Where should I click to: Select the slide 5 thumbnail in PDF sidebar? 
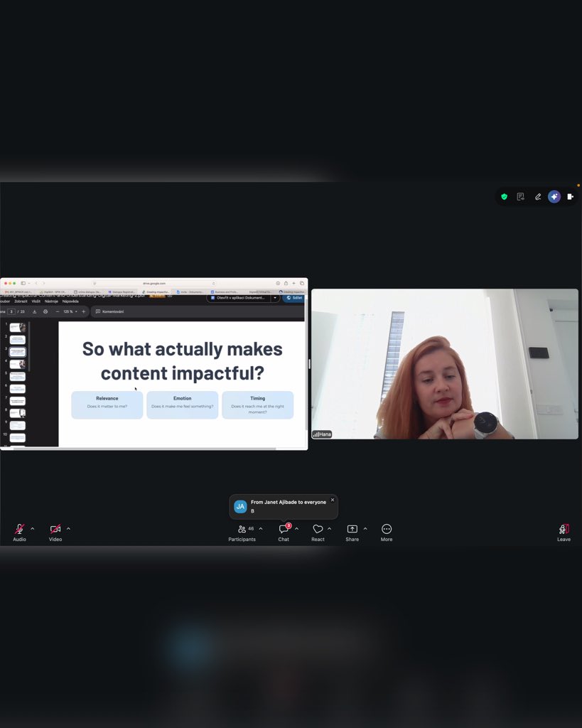(18, 377)
